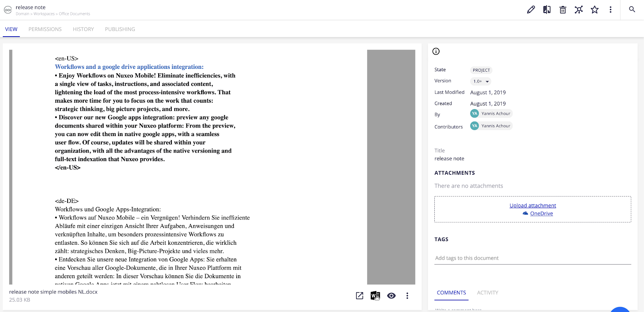This screenshot has height=312, width=644.
Task: Open file more actions vertical dots
Action: coord(407,296)
